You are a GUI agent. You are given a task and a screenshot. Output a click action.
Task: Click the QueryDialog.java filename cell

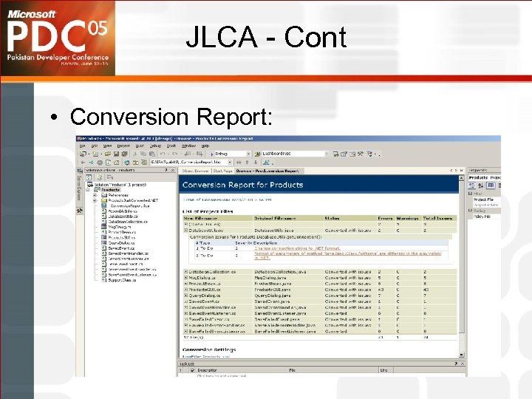pos(273,296)
